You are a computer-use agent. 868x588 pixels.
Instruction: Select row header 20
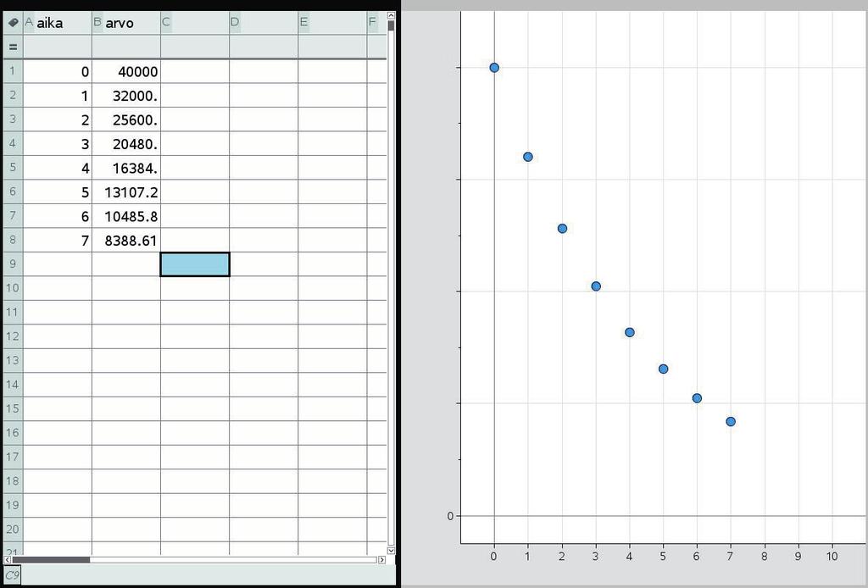pyautogui.click(x=13, y=530)
